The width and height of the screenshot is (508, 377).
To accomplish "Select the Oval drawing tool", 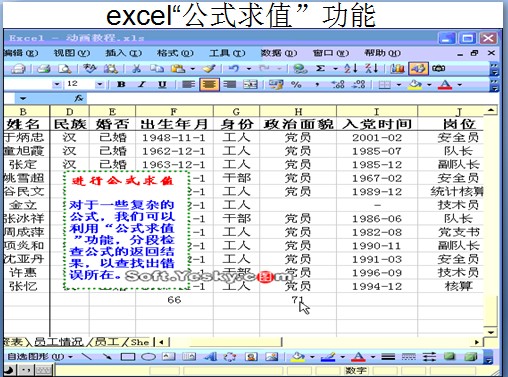I will [148, 357].
